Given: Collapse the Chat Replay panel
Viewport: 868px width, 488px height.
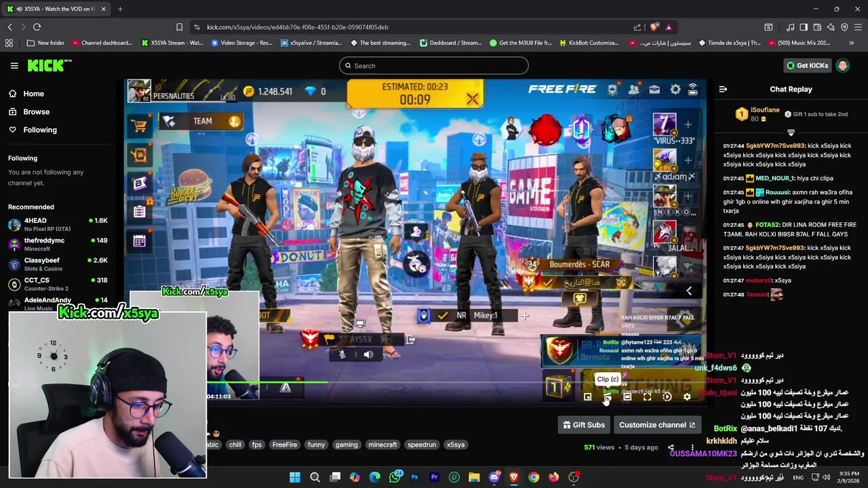Looking at the screenshot, I should (723, 89).
